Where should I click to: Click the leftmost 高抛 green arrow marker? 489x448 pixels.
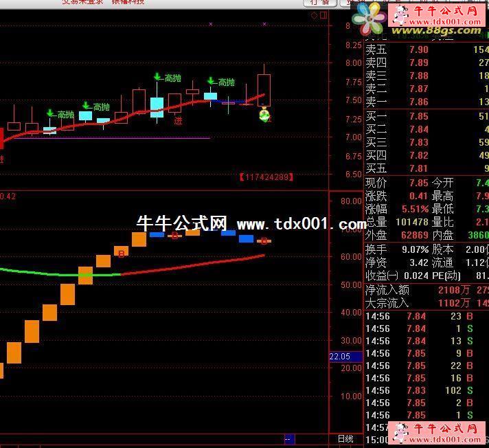pyautogui.click(x=50, y=113)
